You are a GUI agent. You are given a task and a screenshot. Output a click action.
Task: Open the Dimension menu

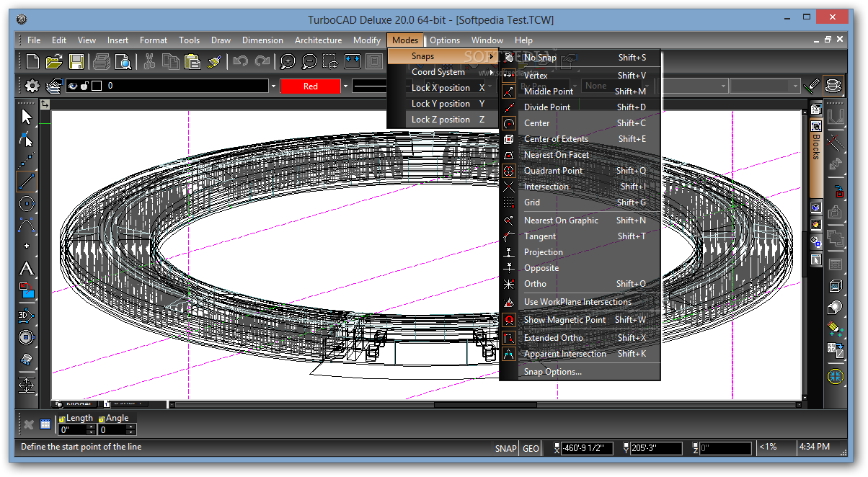pos(262,40)
